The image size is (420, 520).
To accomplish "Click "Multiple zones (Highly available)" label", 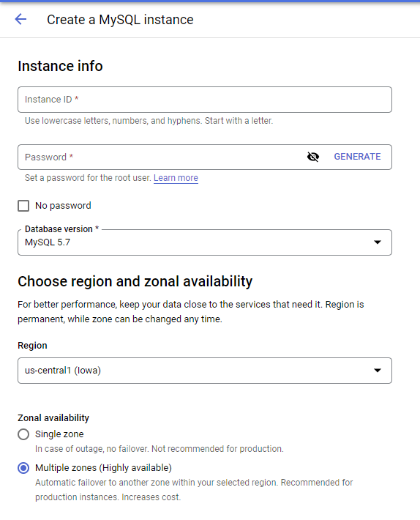I will point(103,468).
